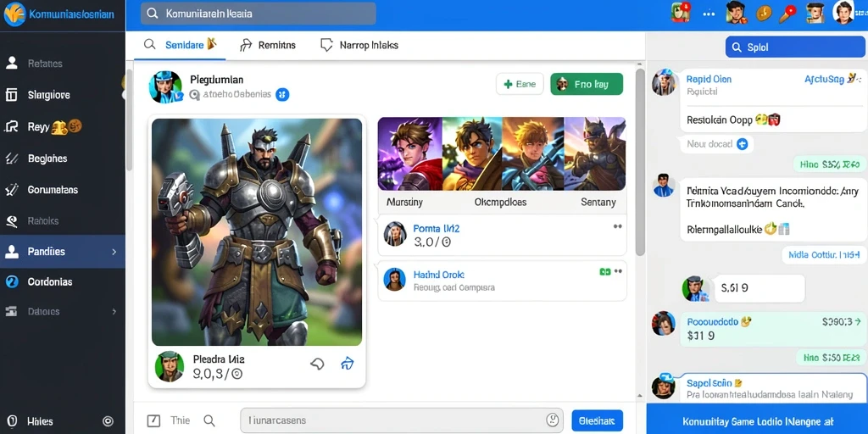
Task: Click the main feed vertical scrollbar
Action: (640, 162)
